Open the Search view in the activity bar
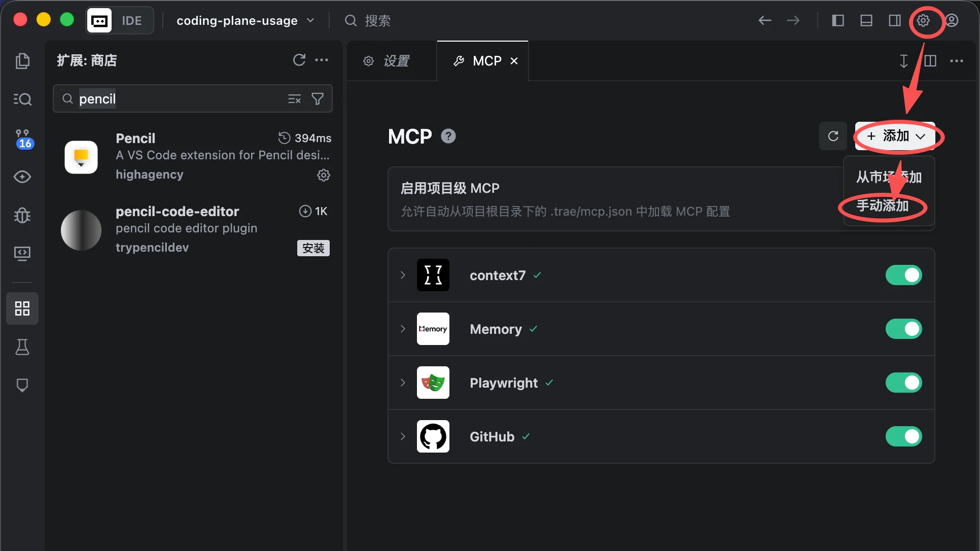The width and height of the screenshot is (980, 551). [x=22, y=99]
